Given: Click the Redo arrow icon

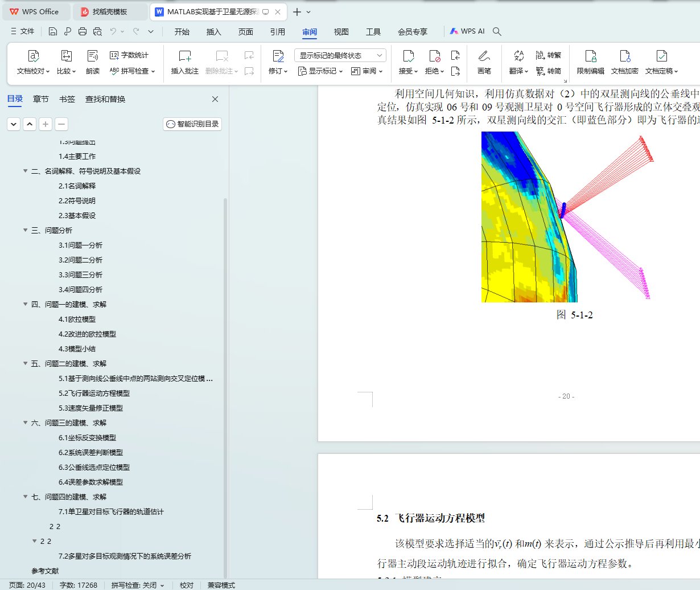Looking at the screenshot, I should point(136,31).
